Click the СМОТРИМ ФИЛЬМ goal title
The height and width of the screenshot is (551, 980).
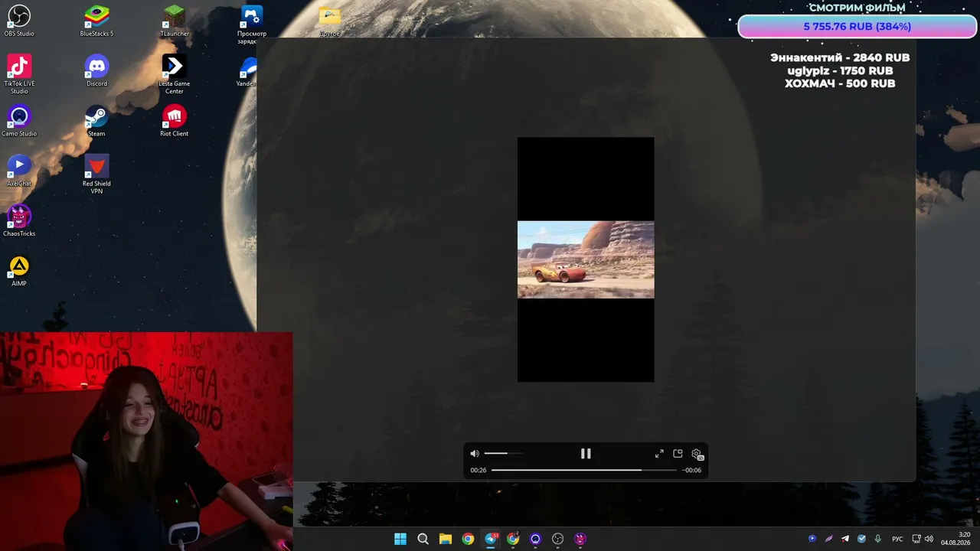[857, 8]
